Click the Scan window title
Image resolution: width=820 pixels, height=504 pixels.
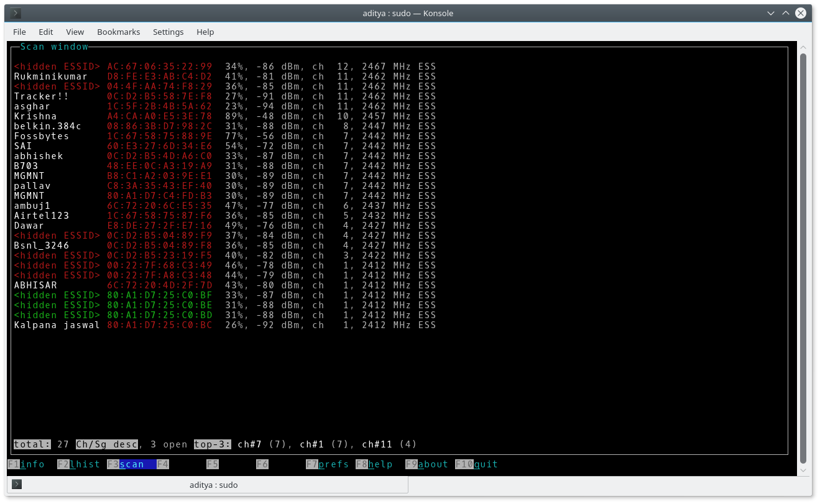click(54, 47)
